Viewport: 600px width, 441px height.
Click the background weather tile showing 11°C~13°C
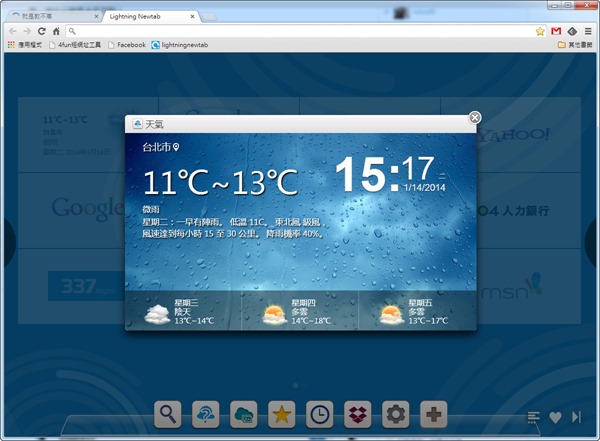pos(73,135)
